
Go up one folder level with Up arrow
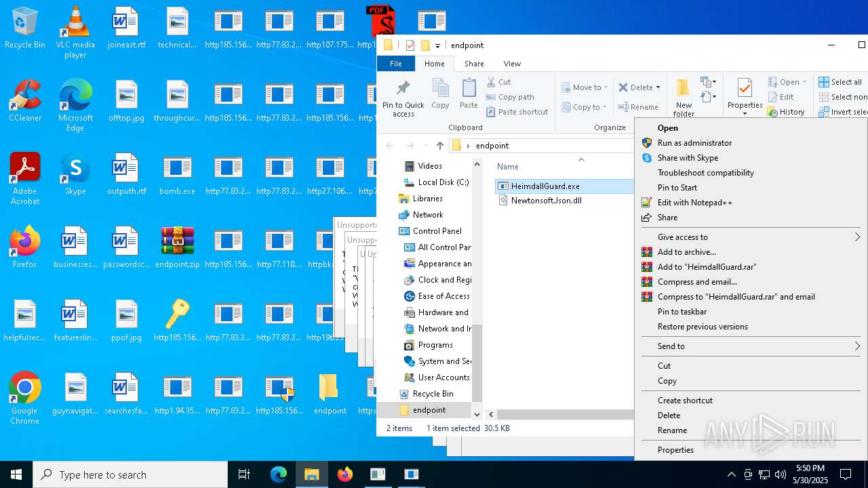pos(440,146)
